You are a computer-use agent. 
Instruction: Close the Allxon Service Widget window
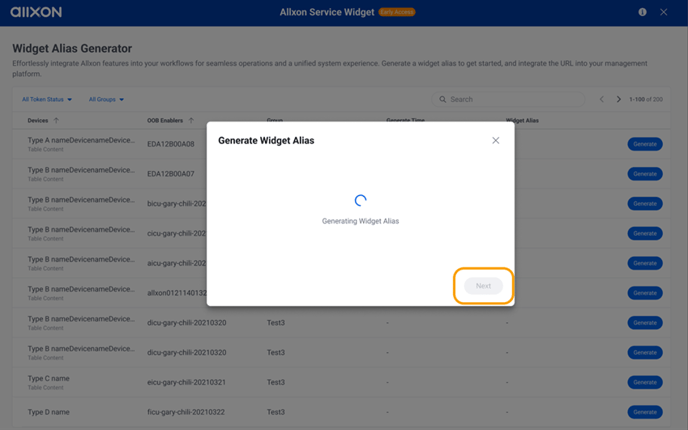pos(663,12)
